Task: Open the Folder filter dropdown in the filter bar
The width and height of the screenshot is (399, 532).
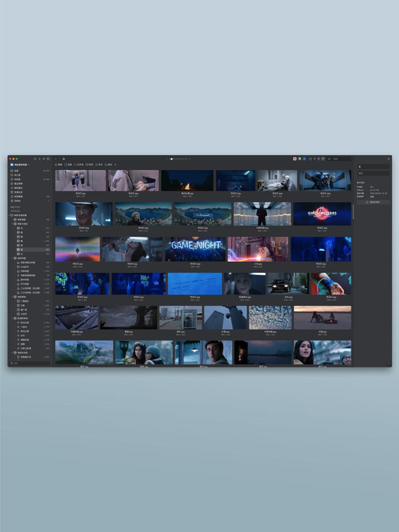Action: point(79,165)
